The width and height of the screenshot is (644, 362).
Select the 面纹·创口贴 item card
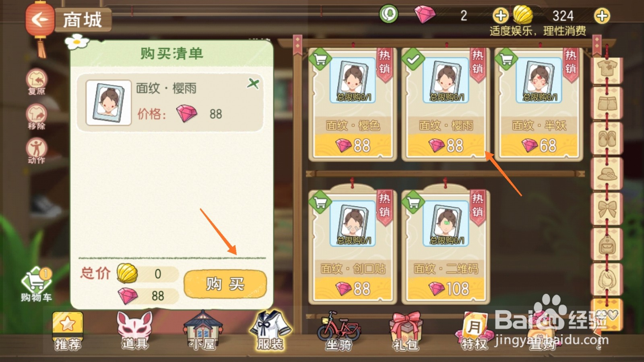point(353,246)
